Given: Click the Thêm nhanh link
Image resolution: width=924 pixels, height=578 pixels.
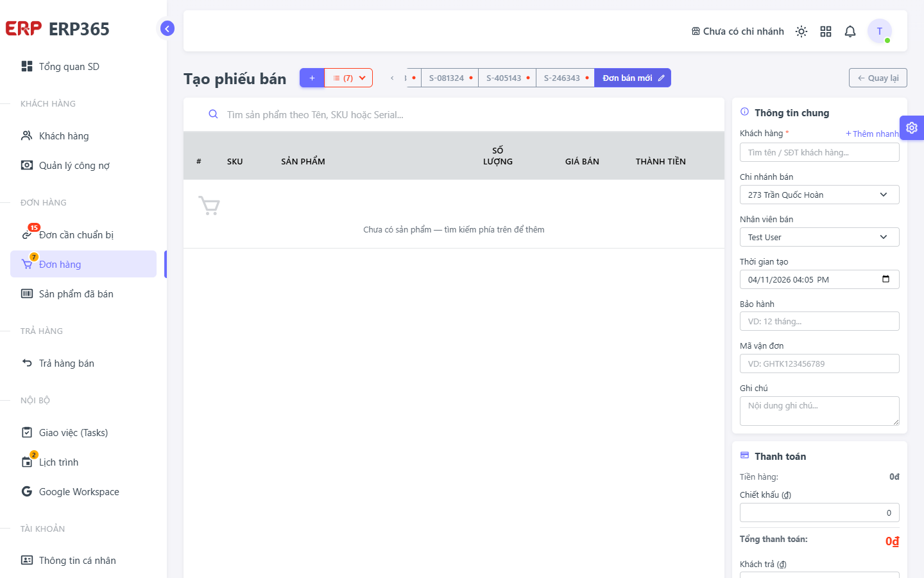Looking at the screenshot, I should tap(872, 134).
